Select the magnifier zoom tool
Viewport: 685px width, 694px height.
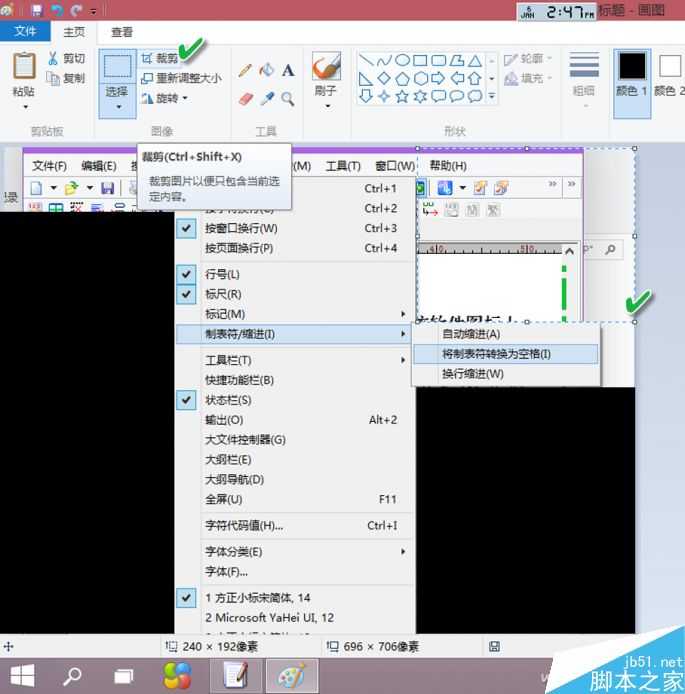click(288, 99)
